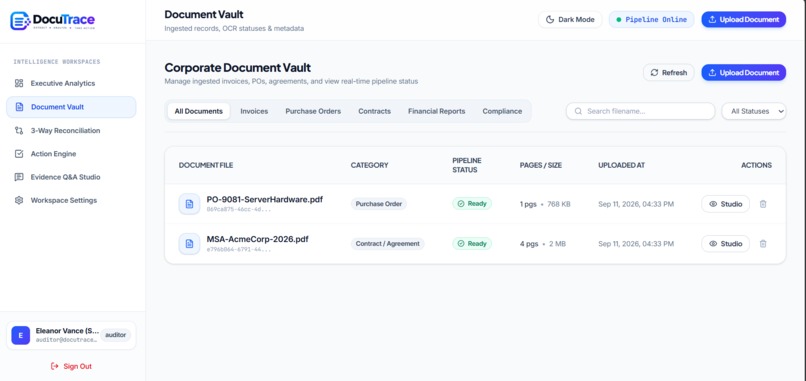Click the Search filename input field

(x=640, y=111)
